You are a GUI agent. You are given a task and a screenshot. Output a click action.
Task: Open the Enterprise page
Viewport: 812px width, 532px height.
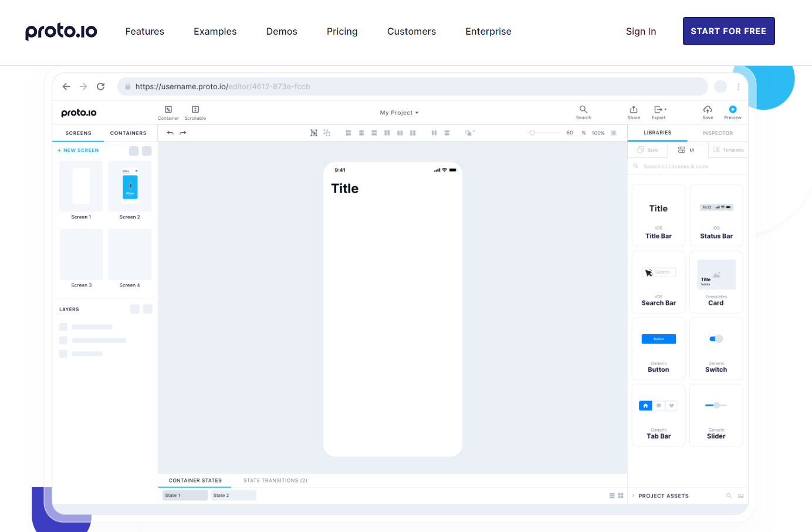(488, 31)
